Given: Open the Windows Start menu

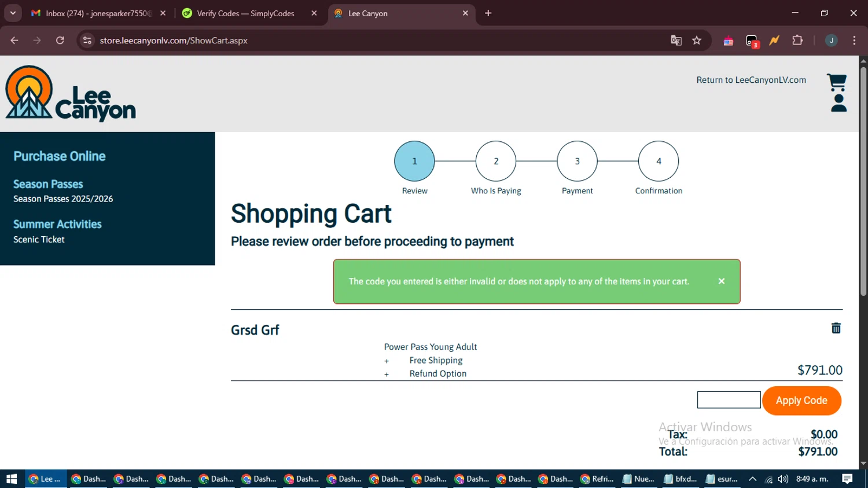Looking at the screenshot, I should [x=12, y=479].
